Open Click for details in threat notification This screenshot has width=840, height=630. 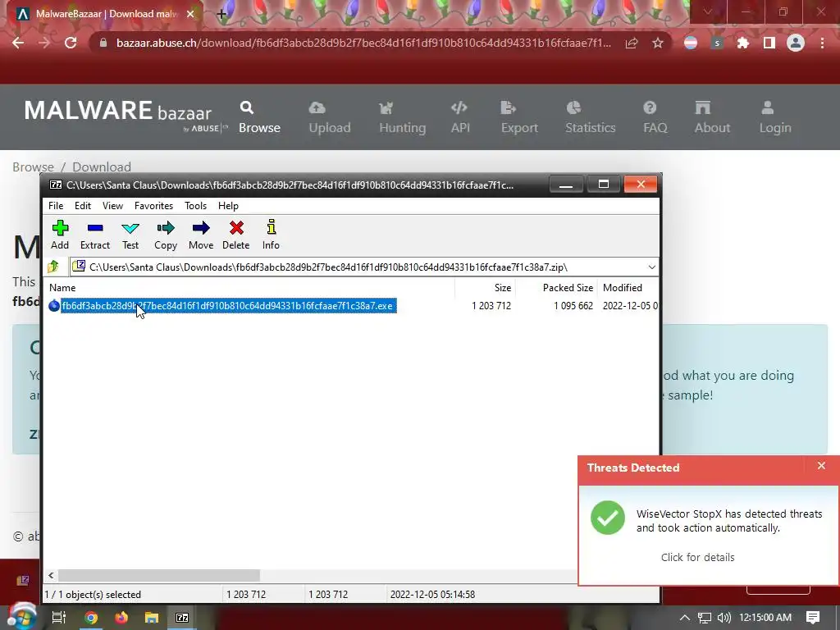tap(697, 557)
